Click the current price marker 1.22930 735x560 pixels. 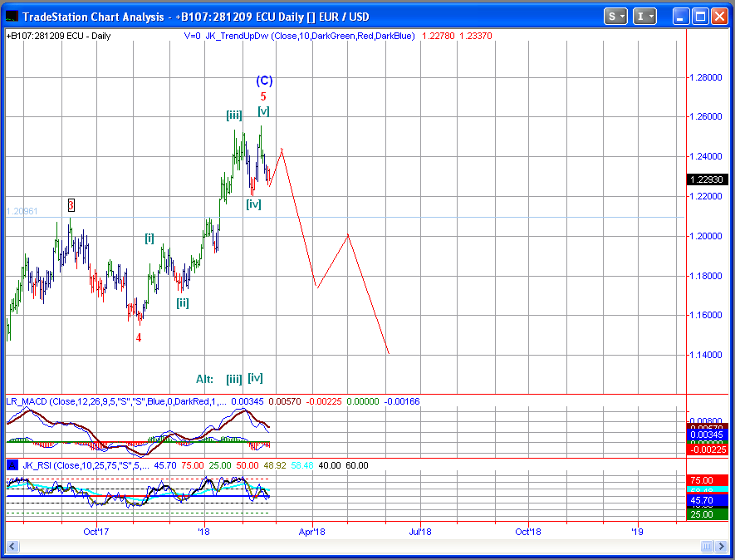point(708,179)
